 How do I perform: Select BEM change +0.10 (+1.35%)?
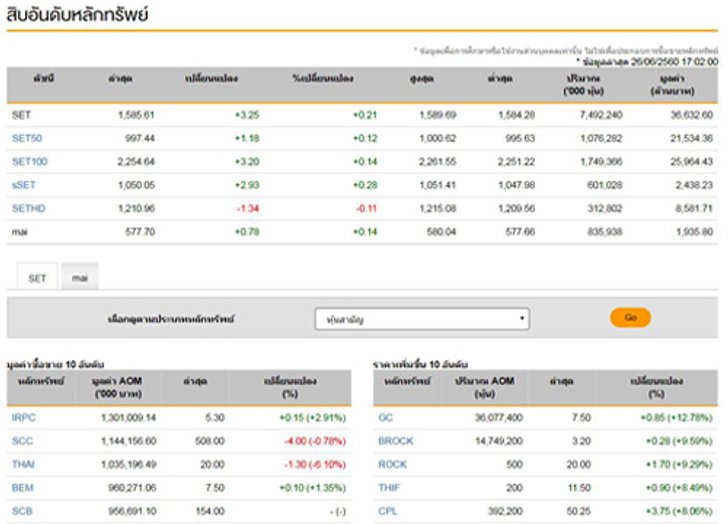coord(312,487)
